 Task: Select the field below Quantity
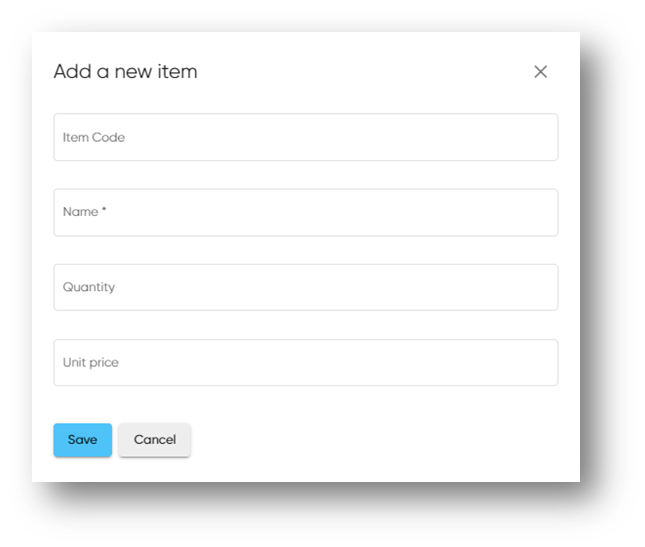point(306,362)
